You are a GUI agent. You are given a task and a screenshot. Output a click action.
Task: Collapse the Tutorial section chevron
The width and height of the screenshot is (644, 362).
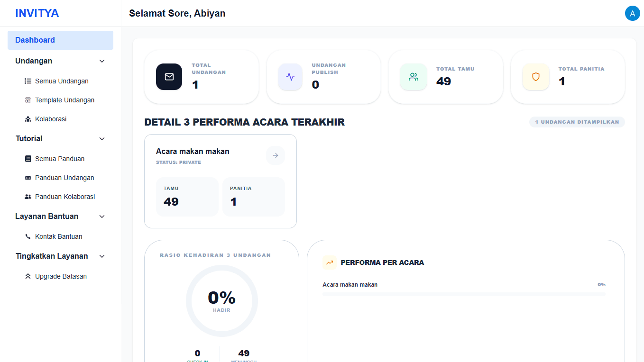click(102, 138)
